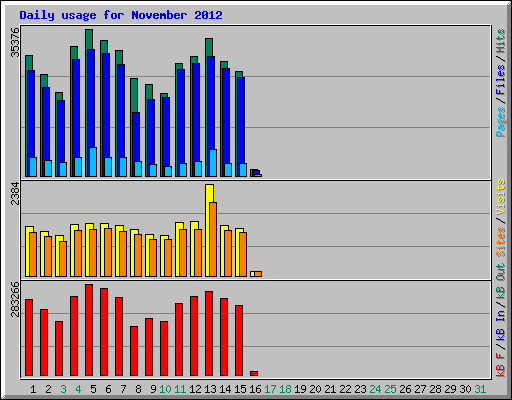The width and height of the screenshot is (512, 400).
Task: Click the 'Visits' legend label
Action: tap(500, 197)
